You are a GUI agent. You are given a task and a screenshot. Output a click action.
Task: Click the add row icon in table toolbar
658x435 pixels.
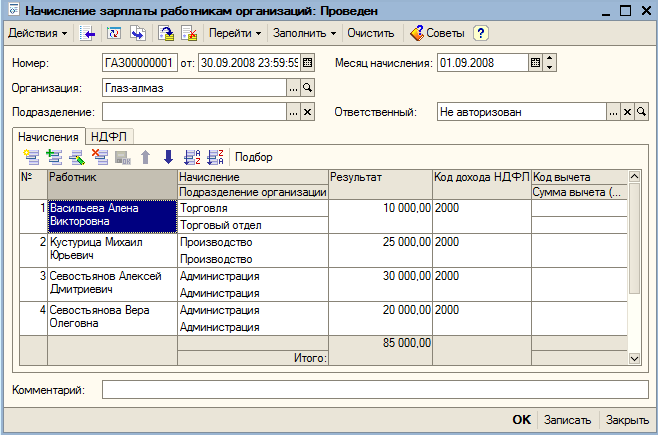pos(31,157)
